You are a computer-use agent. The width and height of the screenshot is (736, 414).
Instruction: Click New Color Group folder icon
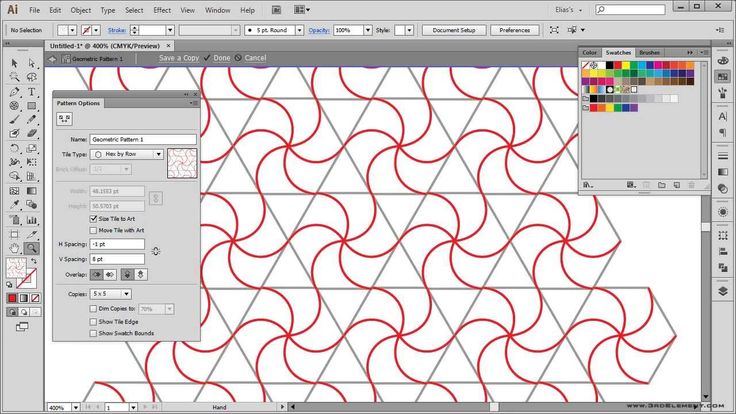(x=661, y=185)
